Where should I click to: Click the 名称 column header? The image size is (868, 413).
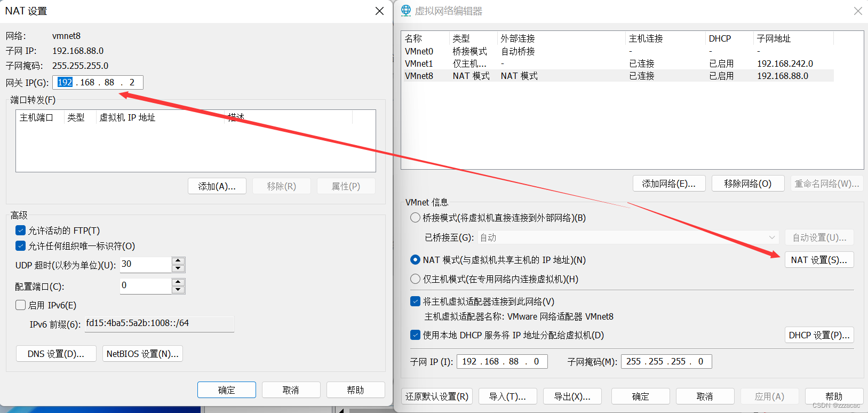click(425, 38)
